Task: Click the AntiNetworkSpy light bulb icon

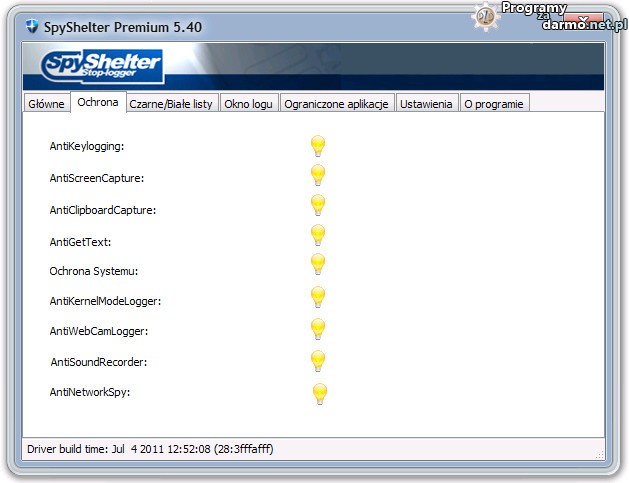Action: click(318, 392)
